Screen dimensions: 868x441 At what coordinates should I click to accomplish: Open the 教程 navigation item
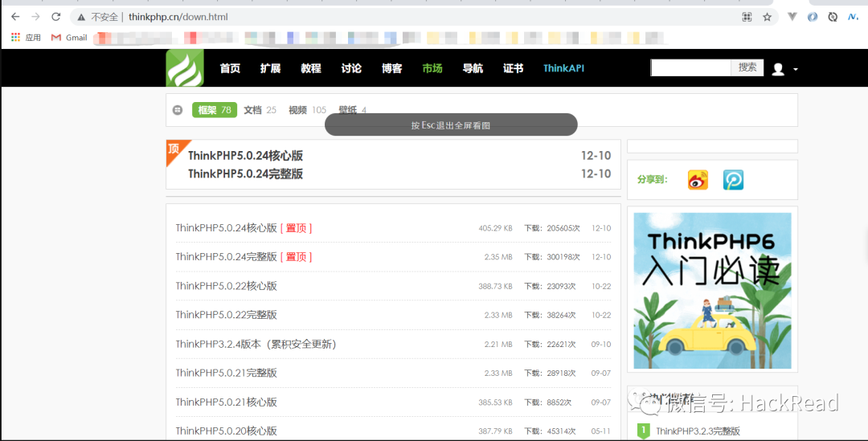point(310,68)
